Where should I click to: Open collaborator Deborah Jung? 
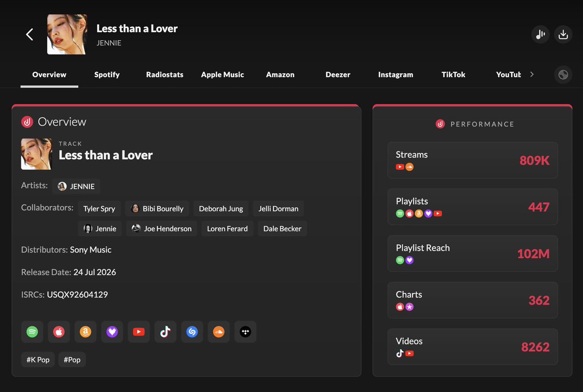[x=221, y=208]
